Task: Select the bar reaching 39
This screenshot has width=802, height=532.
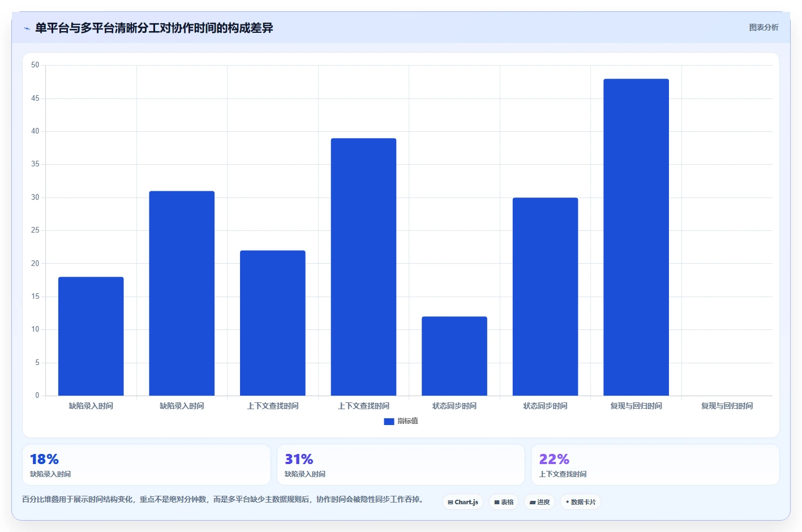Action: click(x=363, y=267)
